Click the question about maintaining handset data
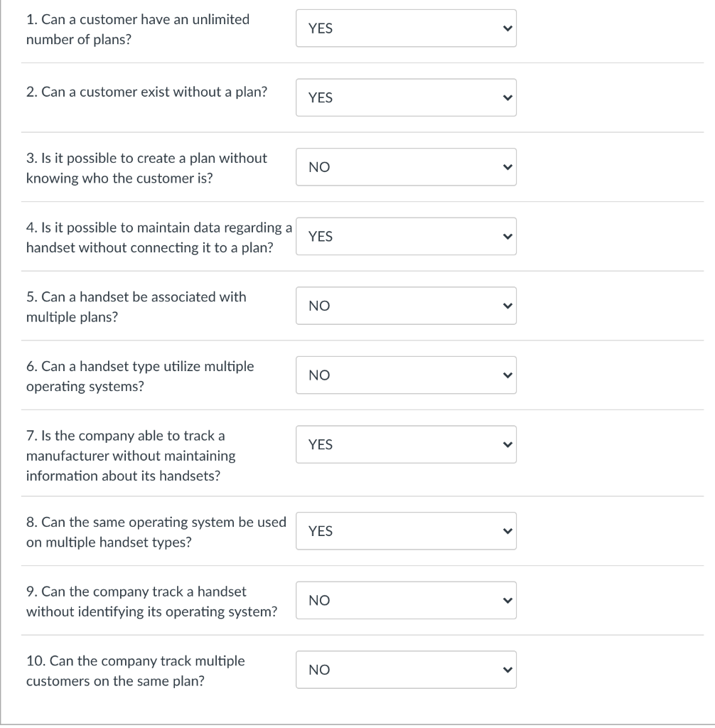The image size is (715, 728). pos(159,237)
